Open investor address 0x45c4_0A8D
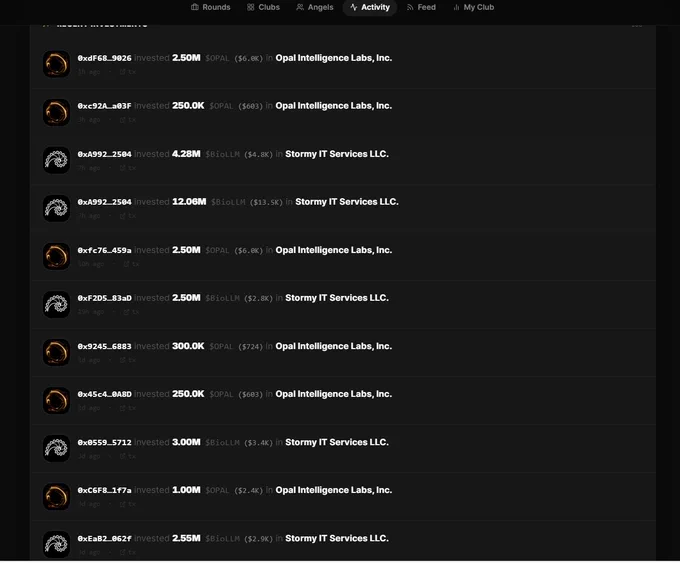 (x=105, y=394)
